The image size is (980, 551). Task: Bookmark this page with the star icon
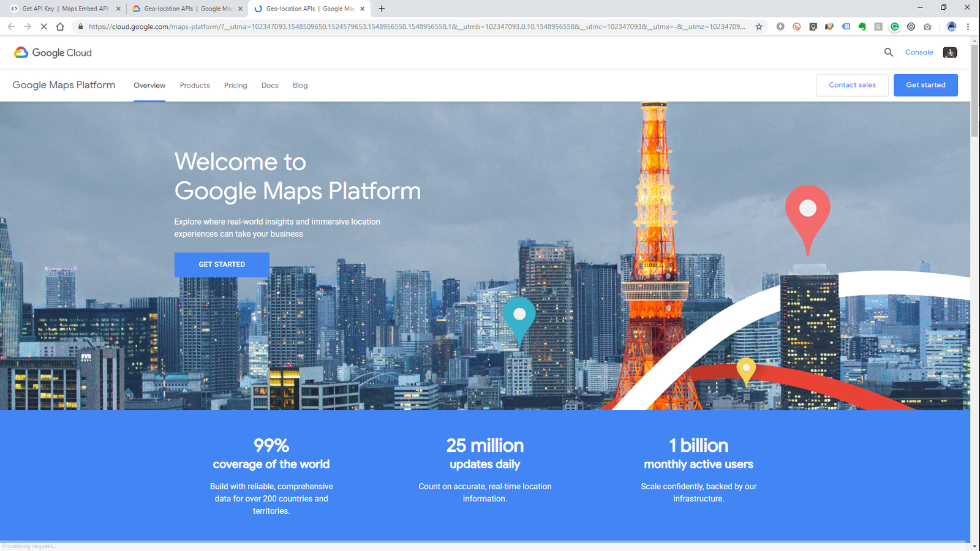759,26
